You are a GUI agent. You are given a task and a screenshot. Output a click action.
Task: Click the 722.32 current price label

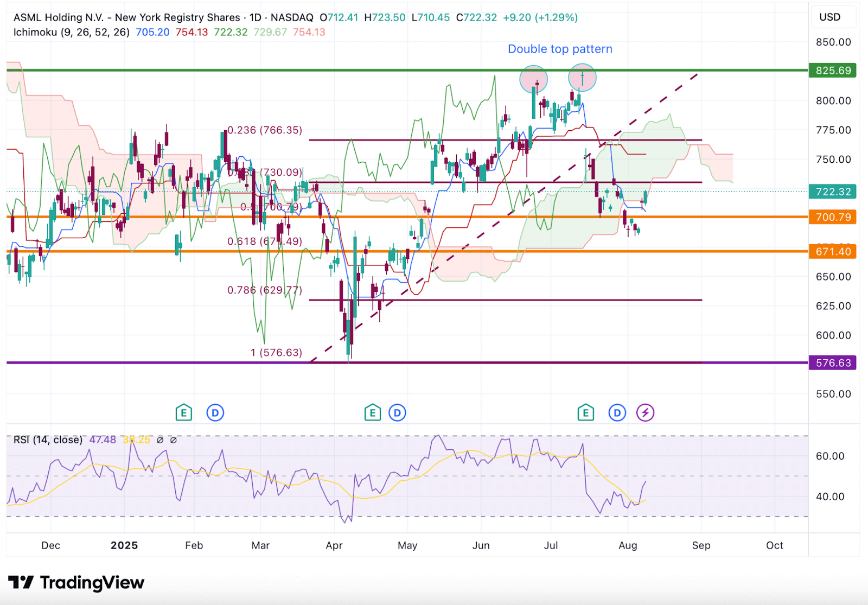832,191
